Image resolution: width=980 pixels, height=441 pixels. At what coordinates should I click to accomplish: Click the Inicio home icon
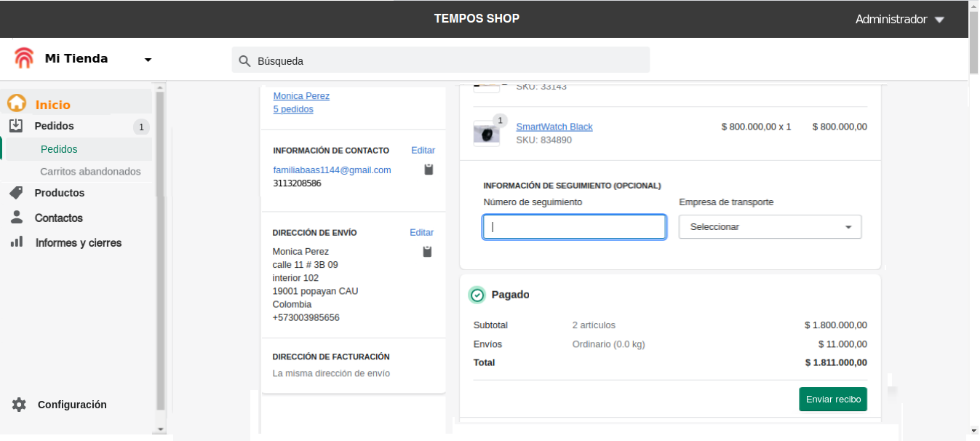tap(17, 104)
